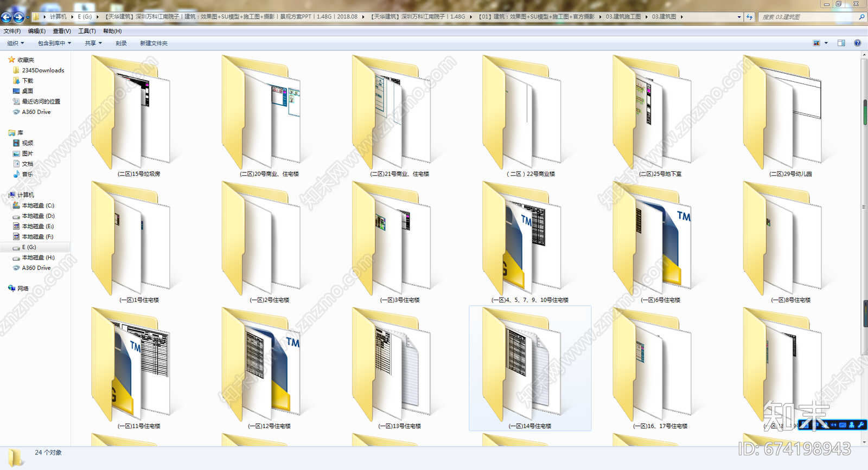This screenshot has height=470, width=868.
Task: Choose the (一区)11号住宅楼 folder icon
Action: (131, 365)
